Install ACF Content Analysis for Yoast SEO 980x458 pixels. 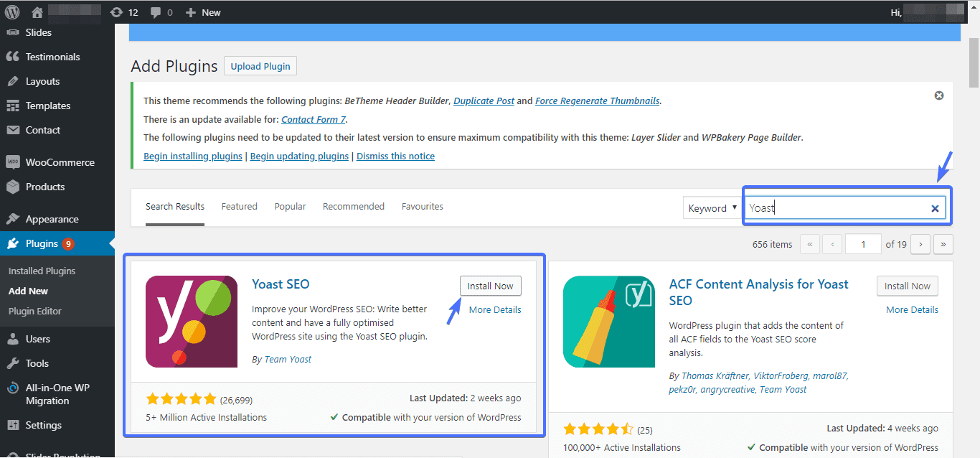908,286
